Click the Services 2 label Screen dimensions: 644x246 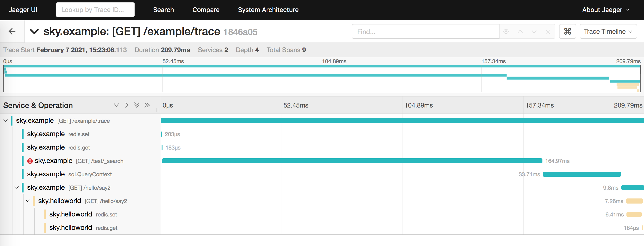[213, 50]
